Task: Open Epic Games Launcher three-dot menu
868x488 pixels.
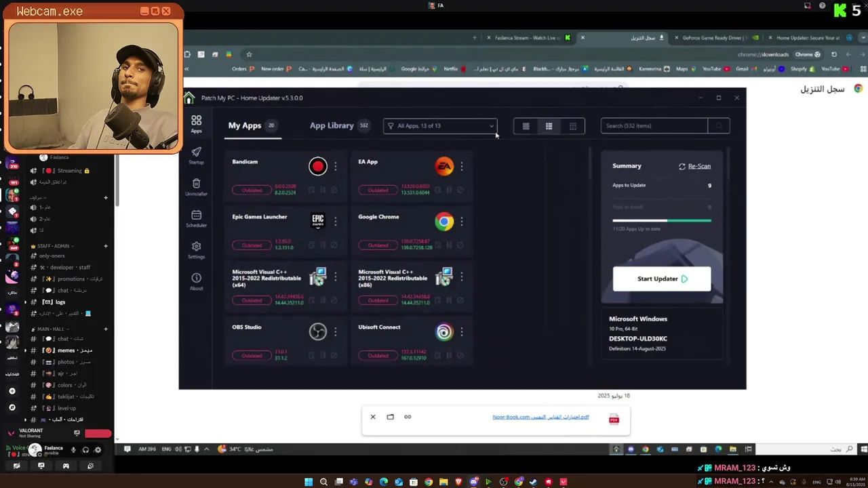Action: 335,221
